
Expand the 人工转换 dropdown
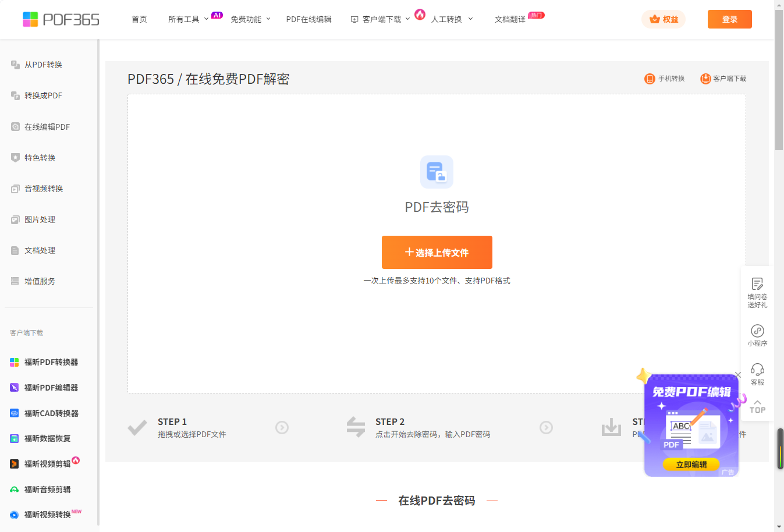452,19
